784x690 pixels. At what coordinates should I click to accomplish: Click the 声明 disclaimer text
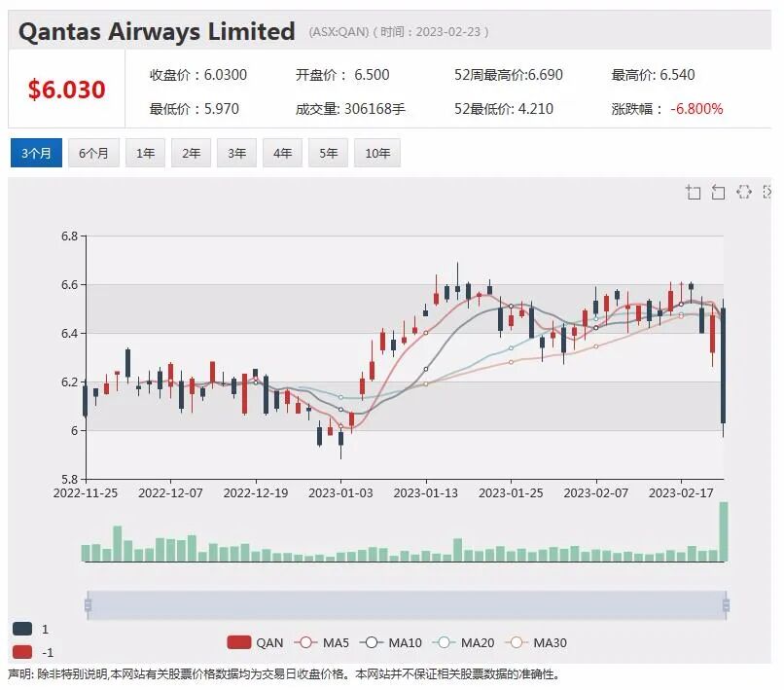(283, 674)
